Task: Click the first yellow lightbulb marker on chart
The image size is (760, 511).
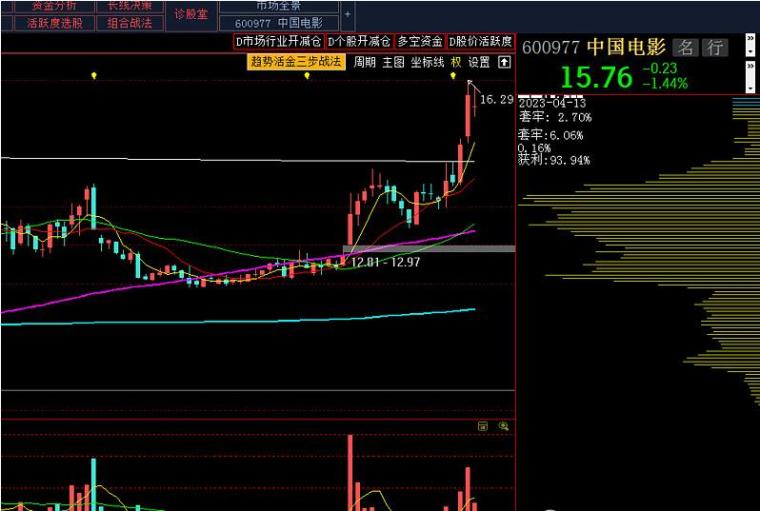Action: [x=94, y=76]
